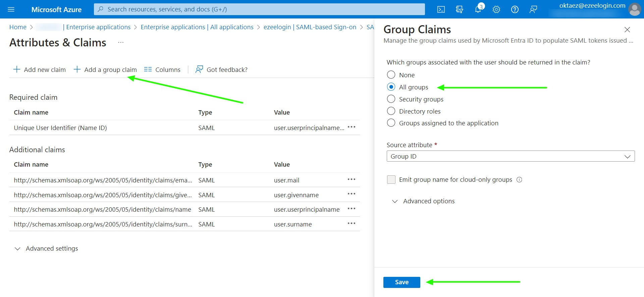Click Add a group claim
Screen dimensions: 644x297
[105, 70]
